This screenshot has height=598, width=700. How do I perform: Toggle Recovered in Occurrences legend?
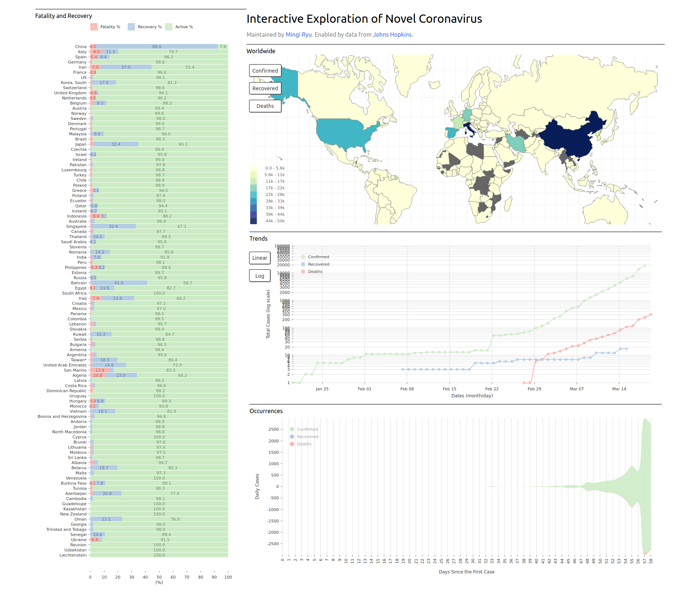(304, 437)
